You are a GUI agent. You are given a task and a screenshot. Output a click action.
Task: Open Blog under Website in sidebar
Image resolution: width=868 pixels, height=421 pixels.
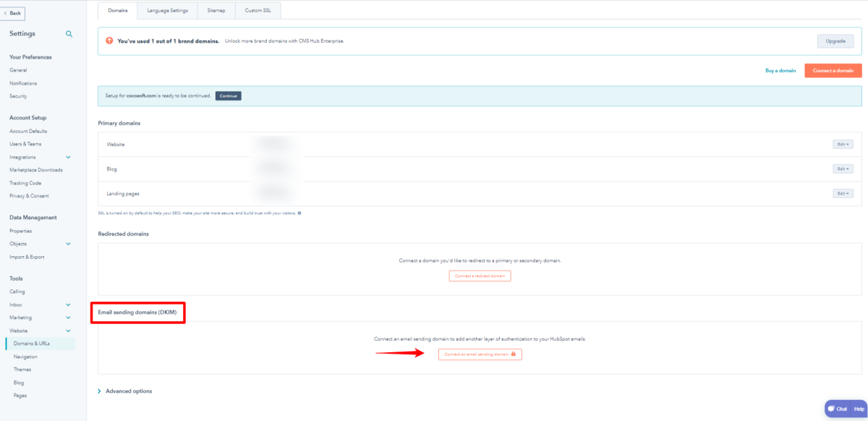click(x=19, y=383)
